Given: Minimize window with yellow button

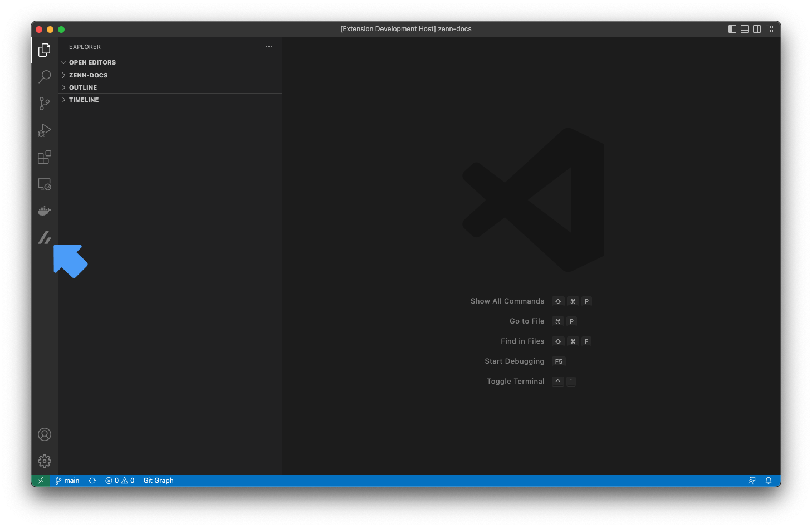Looking at the screenshot, I should tap(50, 30).
